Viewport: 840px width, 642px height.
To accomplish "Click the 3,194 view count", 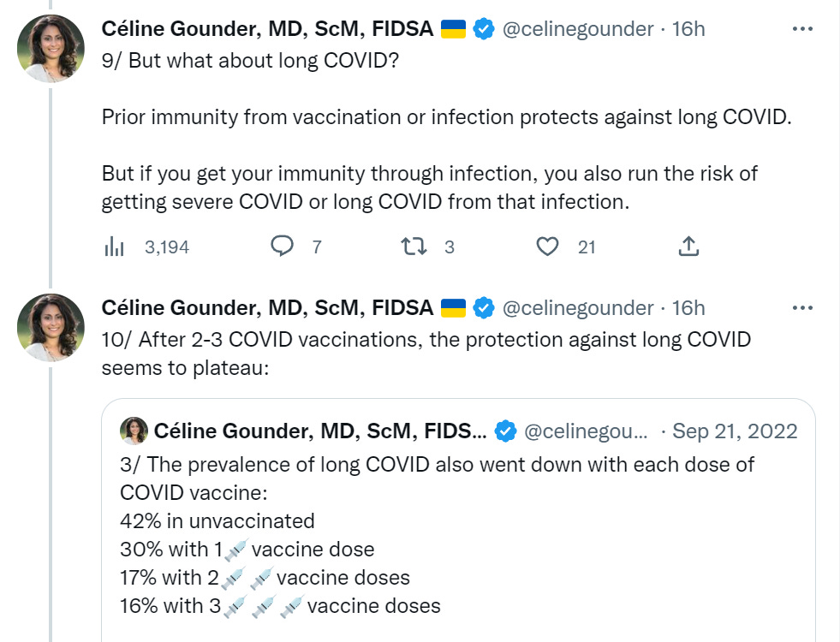I will 167,247.
